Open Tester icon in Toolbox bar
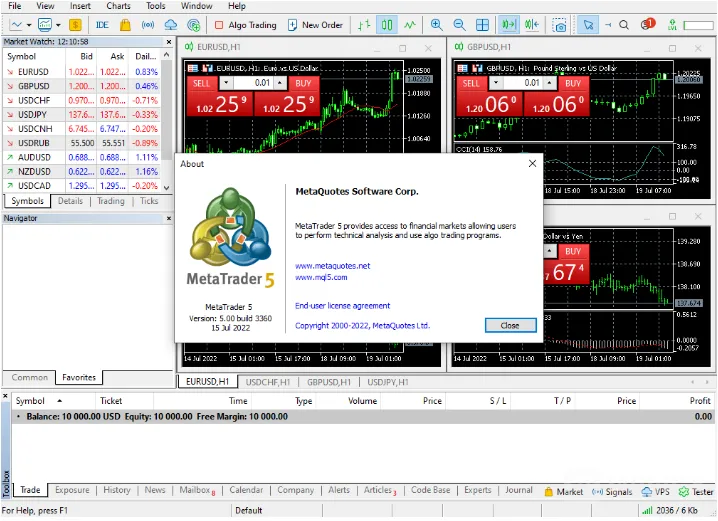The image size is (718, 521). pyautogui.click(x=696, y=492)
